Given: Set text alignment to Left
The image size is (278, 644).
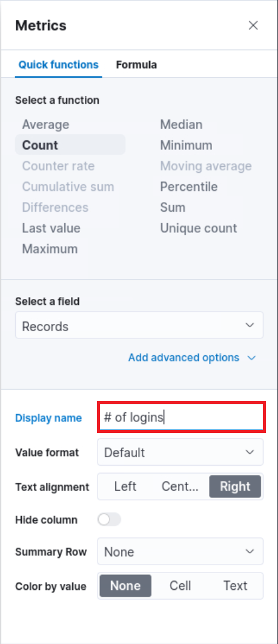Looking at the screenshot, I should [x=125, y=487].
